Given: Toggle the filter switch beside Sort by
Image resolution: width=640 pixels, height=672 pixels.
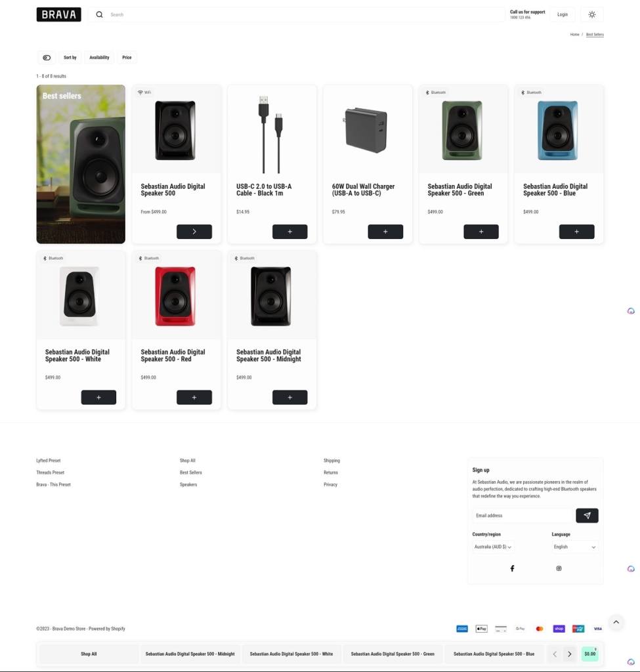Looking at the screenshot, I should point(47,58).
